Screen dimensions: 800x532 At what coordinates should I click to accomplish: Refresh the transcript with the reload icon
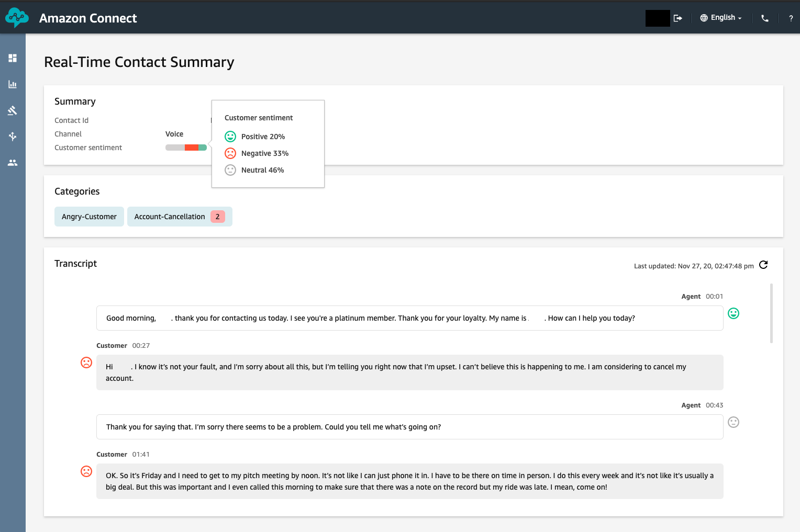763,265
